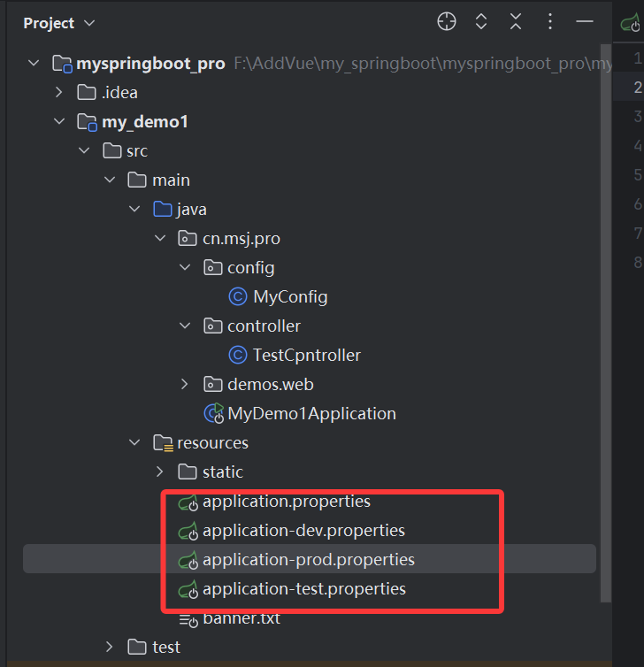This screenshot has height=667, width=644.
Task: Click the MyDemo1Application run class icon
Action: click(213, 413)
